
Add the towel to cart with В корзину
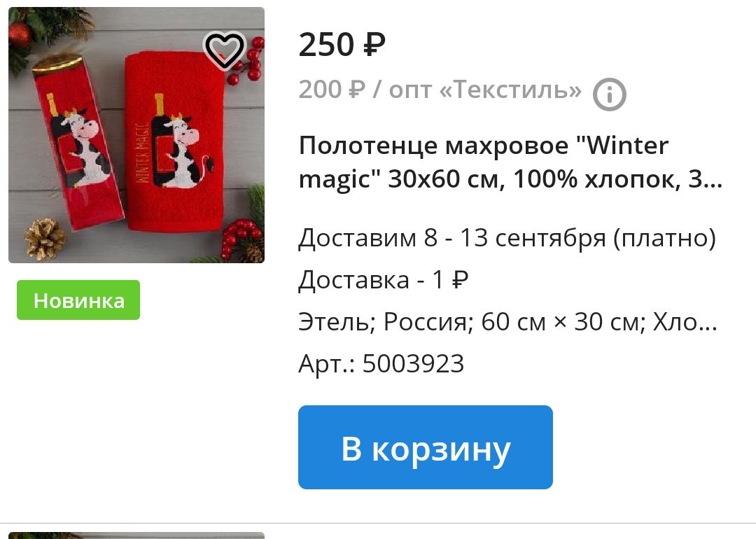[426, 447]
